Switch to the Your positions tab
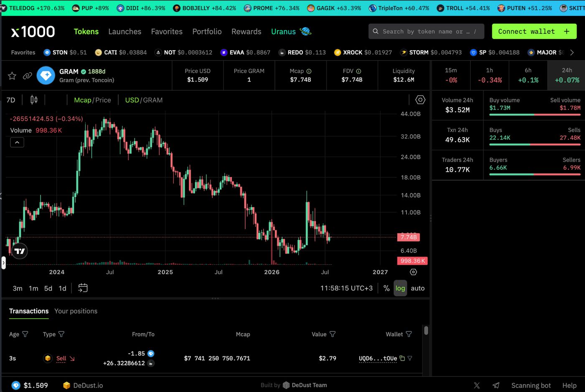585x392 pixels. coord(76,311)
